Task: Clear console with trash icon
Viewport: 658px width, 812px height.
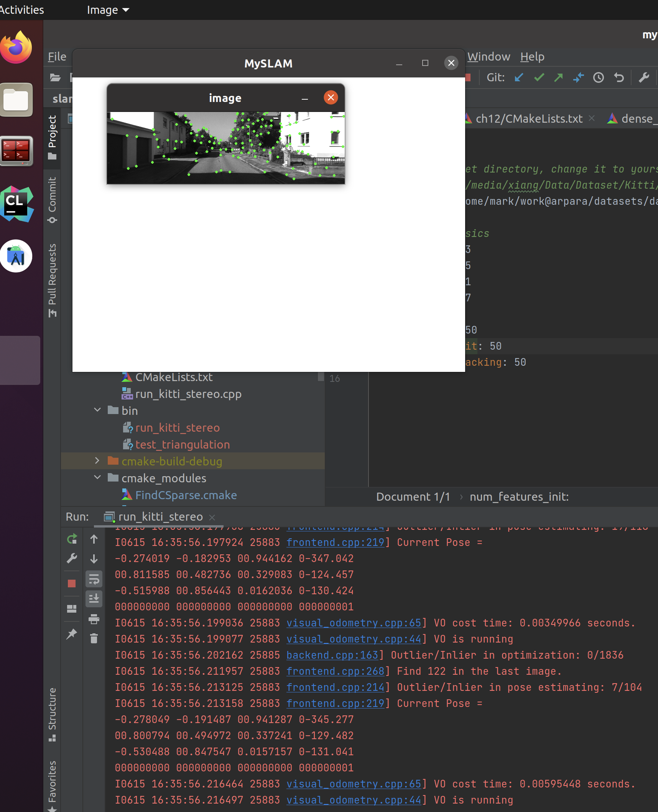Action: (x=94, y=638)
